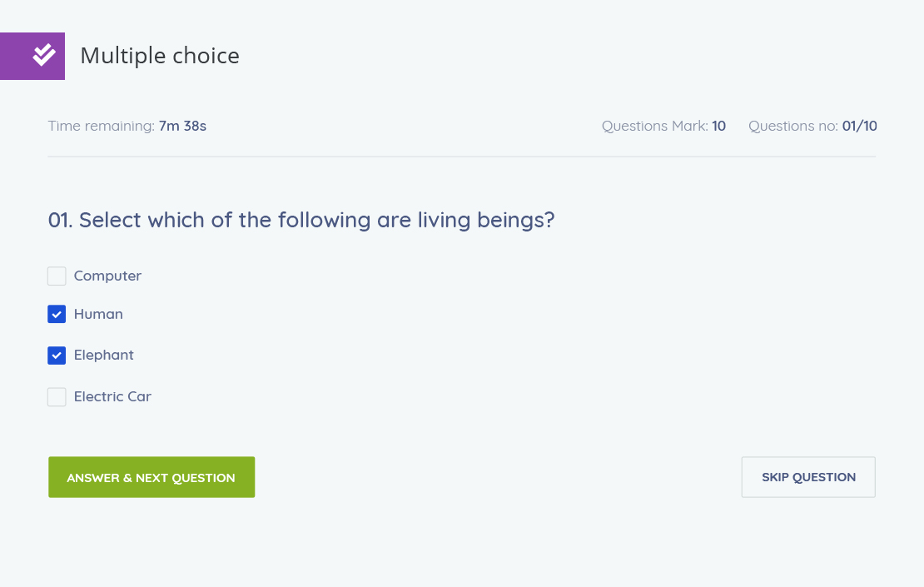The height and width of the screenshot is (587, 924).
Task: Click the Skip Question button
Action: [x=808, y=477]
